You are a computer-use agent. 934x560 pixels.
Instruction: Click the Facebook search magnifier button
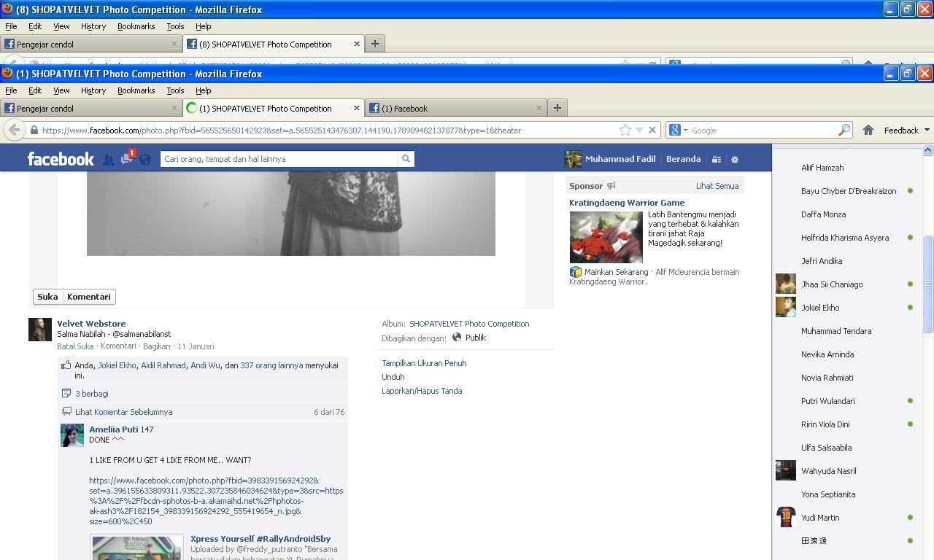(406, 159)
